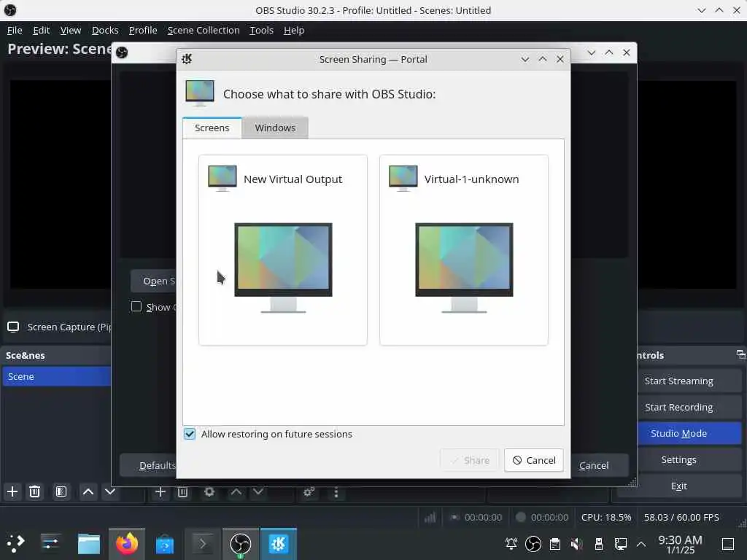Click OBS icon in properties window title bar
This screenshot has height=560, width=747.
click(122, 52)
